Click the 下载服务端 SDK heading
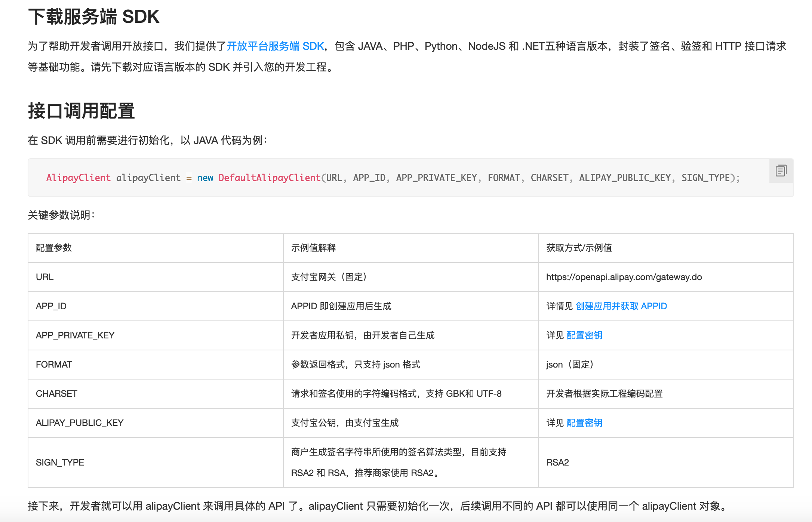This screenshot has height=522, width=812. coord(94,16)
